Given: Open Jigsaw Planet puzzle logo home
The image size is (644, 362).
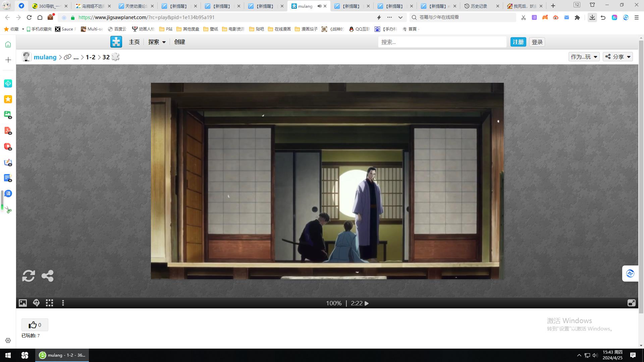Looking at the screenshot, I should click(116, 42).
